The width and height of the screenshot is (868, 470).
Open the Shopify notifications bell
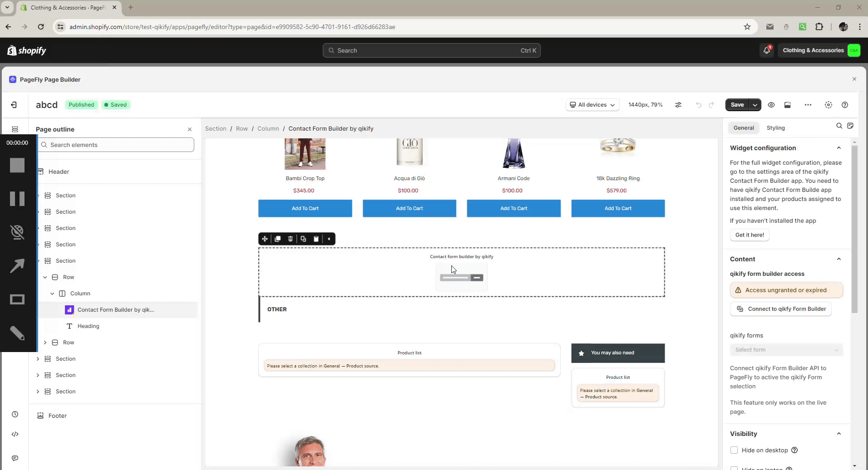point(767,50)
